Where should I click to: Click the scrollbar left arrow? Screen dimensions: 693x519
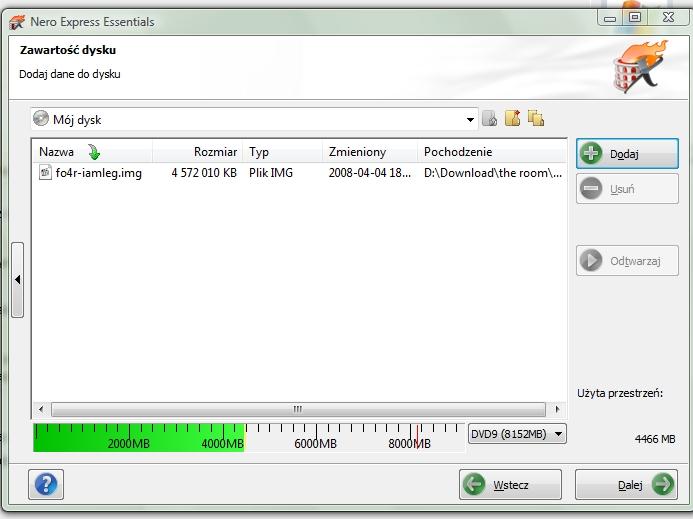(x=41, y=409)
